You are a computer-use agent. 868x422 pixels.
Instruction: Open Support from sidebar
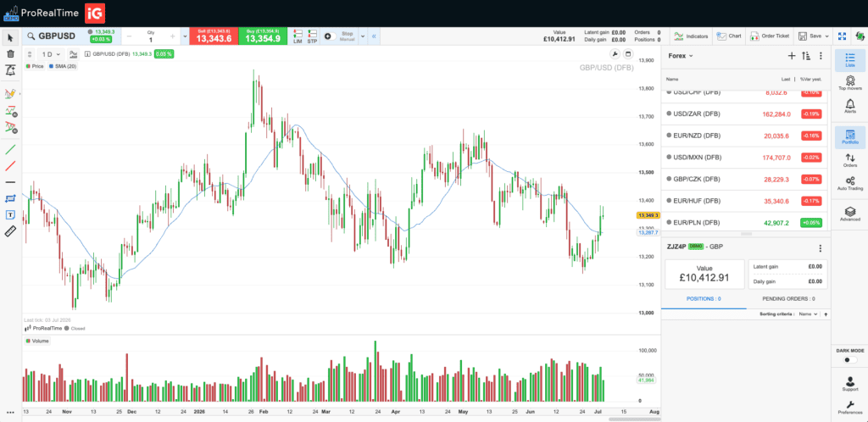pyautogui.click(x=849, y=385)
